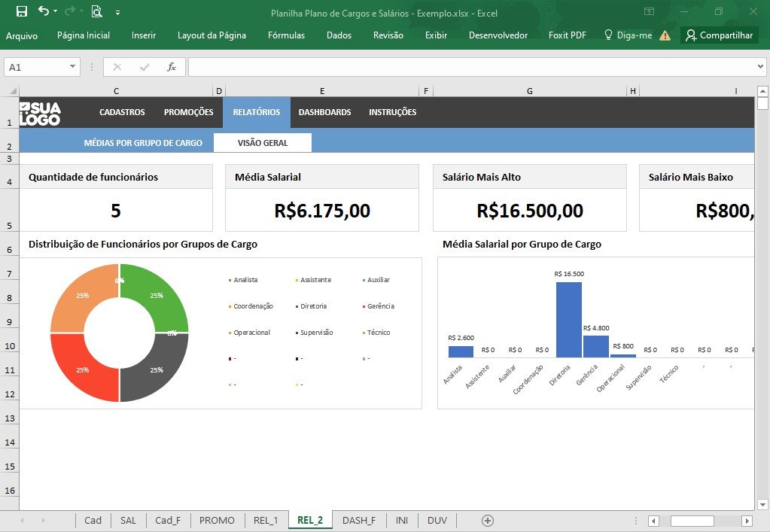The image size is (770, 532).
Task: Go to the PROMOÇÕES section
Action: 189,112
